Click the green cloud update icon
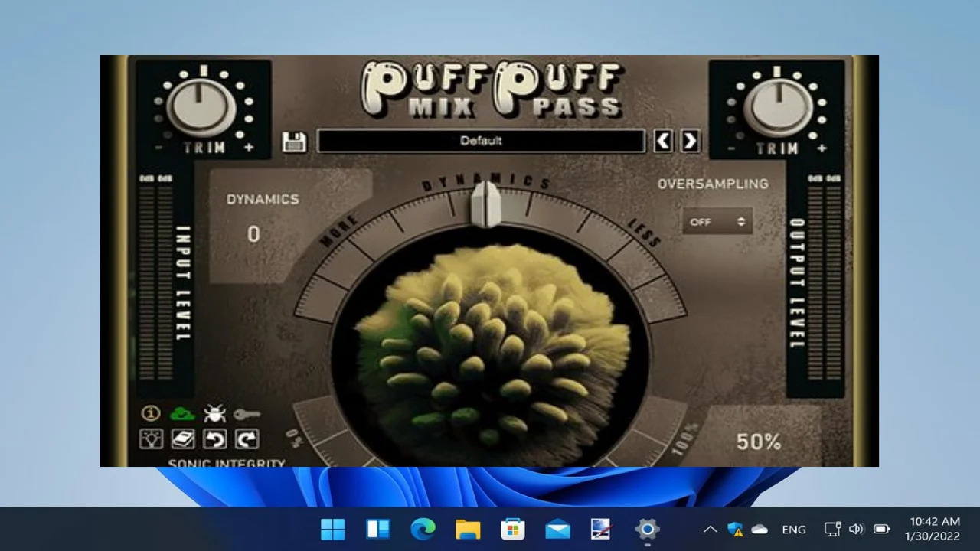The width and height of the screenshot is (980, 551). pos(182,414)
